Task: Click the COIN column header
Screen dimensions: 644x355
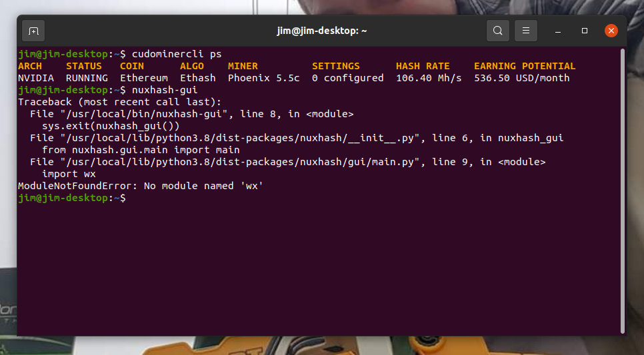Action: click(x=132, y=66)
